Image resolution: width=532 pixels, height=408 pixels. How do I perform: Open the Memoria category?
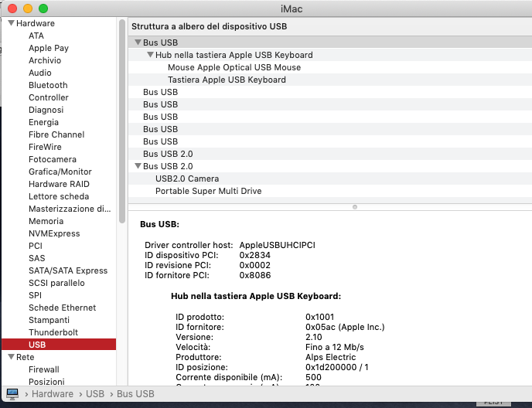tap(46, 221)
